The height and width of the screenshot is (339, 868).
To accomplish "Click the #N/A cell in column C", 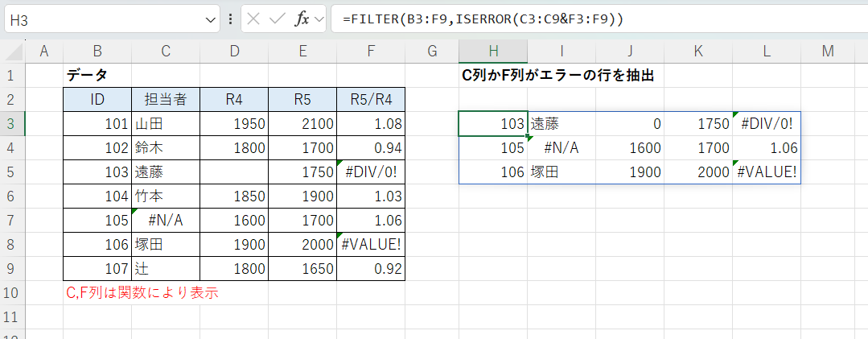I will [x=166, y=221].
